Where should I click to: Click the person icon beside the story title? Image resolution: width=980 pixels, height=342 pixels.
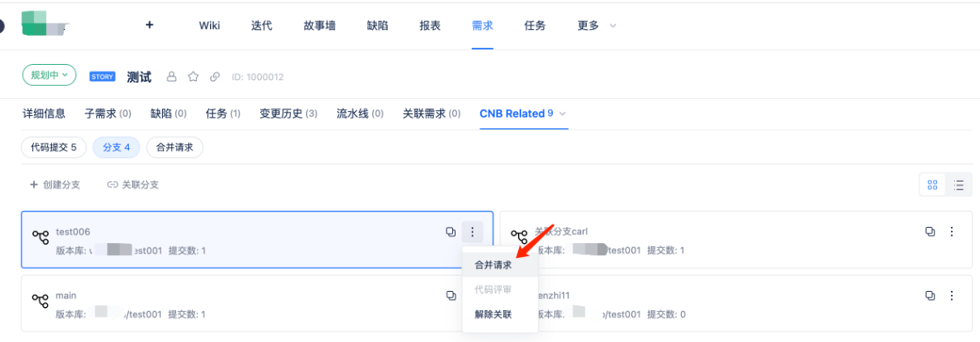tap(171, 77)
